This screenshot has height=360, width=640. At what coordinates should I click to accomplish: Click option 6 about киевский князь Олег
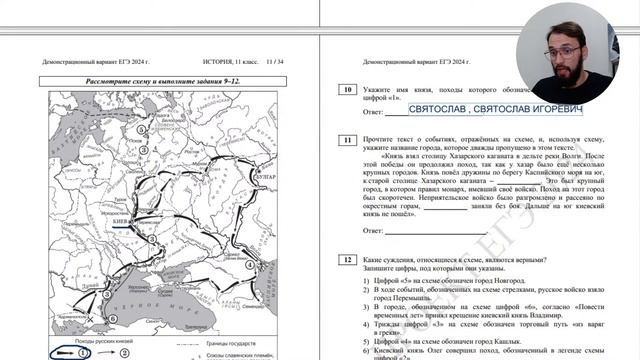coord(484,353)
